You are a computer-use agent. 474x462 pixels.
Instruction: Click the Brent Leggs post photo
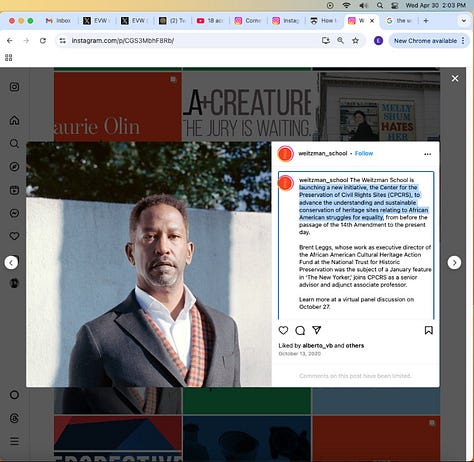[149, 264]
